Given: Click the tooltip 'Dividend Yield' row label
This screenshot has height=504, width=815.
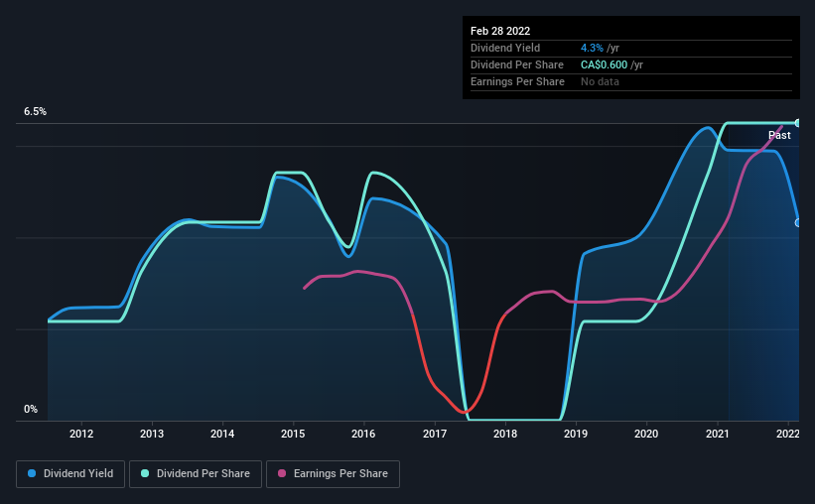Looking at the screenshot, I should [x=505, y=48].
